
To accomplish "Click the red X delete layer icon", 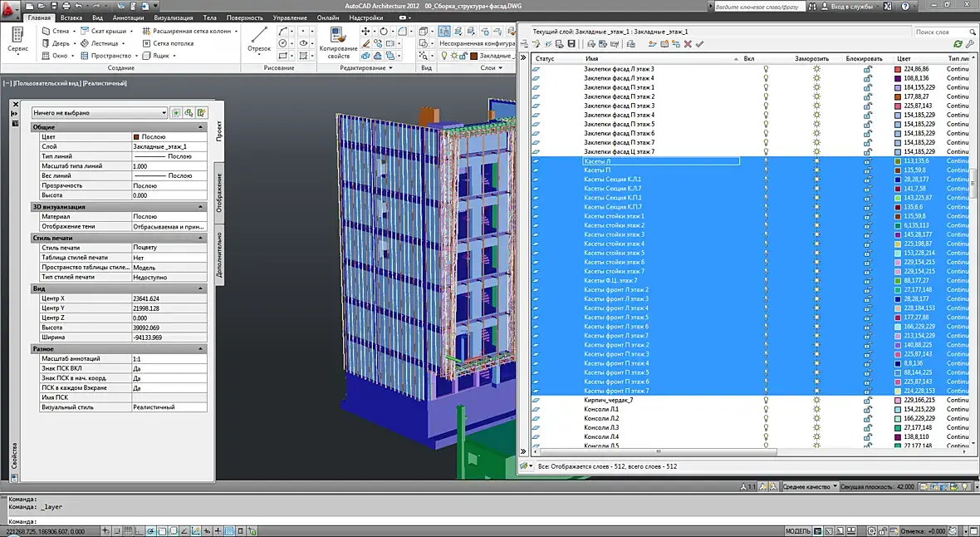I will [688, 44].
